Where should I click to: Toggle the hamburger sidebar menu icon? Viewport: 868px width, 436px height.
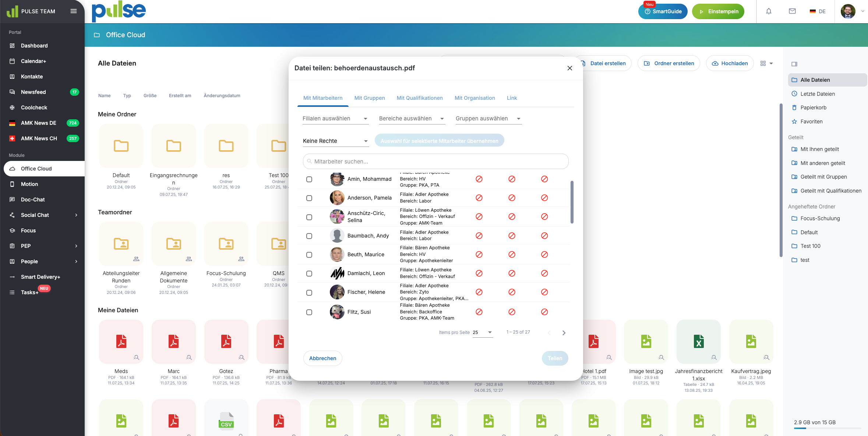(x=74, y=11)
